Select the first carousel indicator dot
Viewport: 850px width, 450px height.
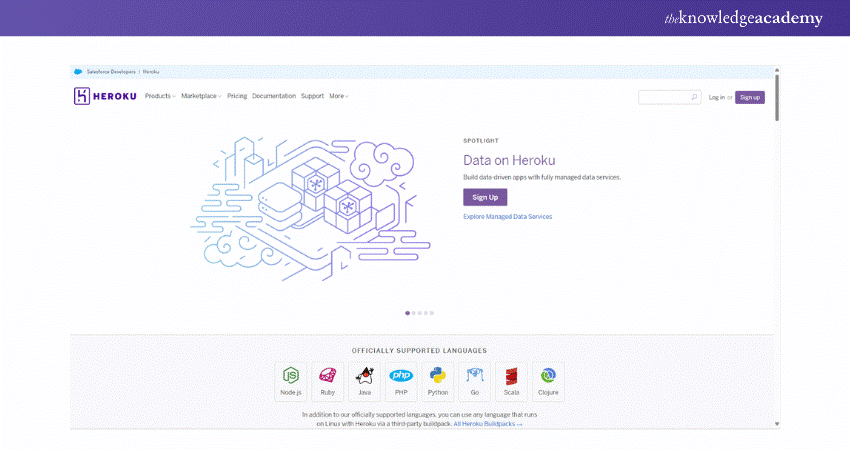pos(408,313)
